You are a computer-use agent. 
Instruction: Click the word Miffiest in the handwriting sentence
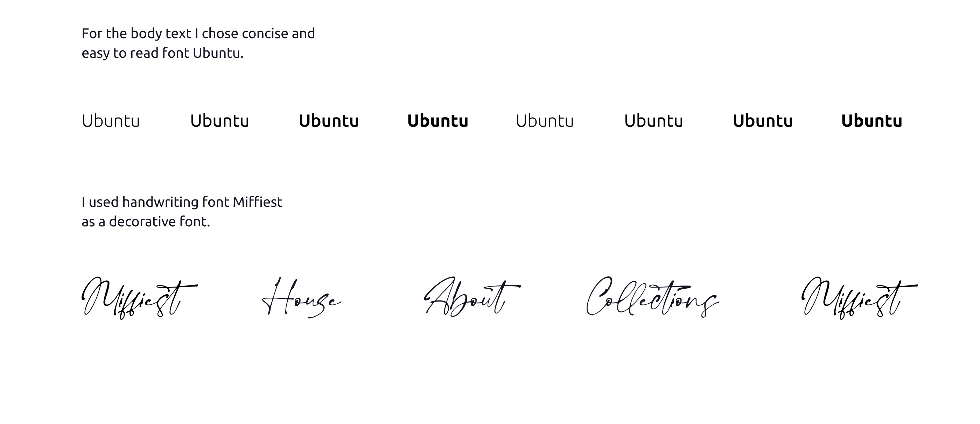[x=257, y=202]
